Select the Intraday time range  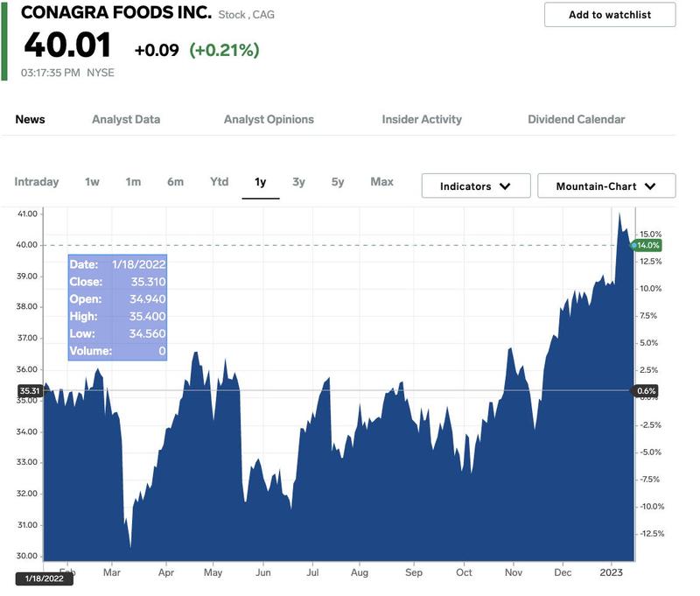click(37, 182)
